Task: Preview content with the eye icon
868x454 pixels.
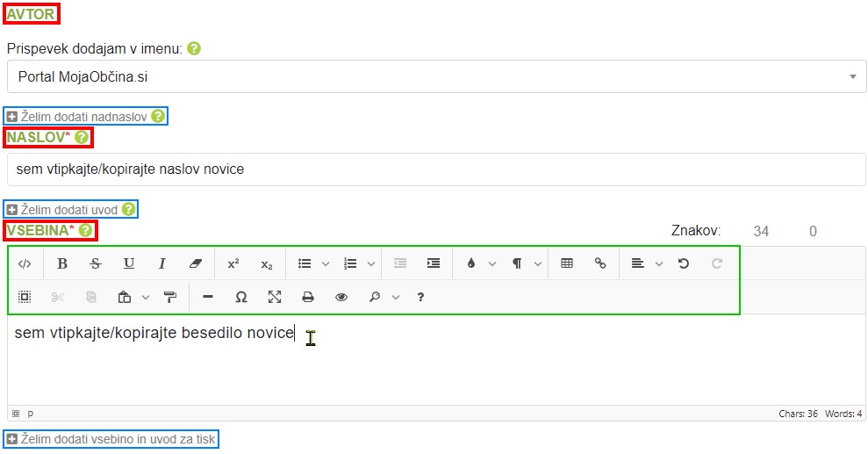Action: click(x=341, y=298)
